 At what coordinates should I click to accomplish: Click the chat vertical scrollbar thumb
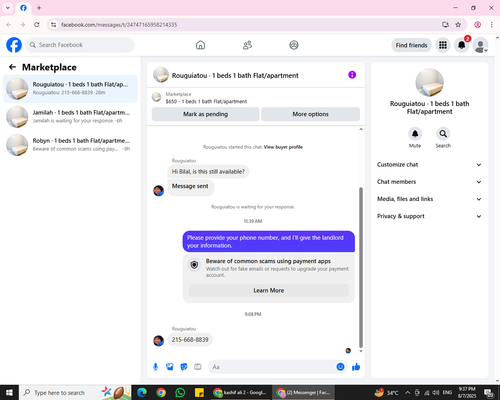361,268
